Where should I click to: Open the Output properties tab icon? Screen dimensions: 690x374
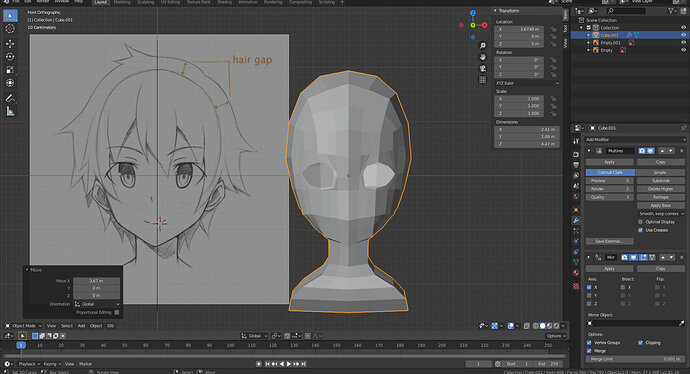(576, 165)
